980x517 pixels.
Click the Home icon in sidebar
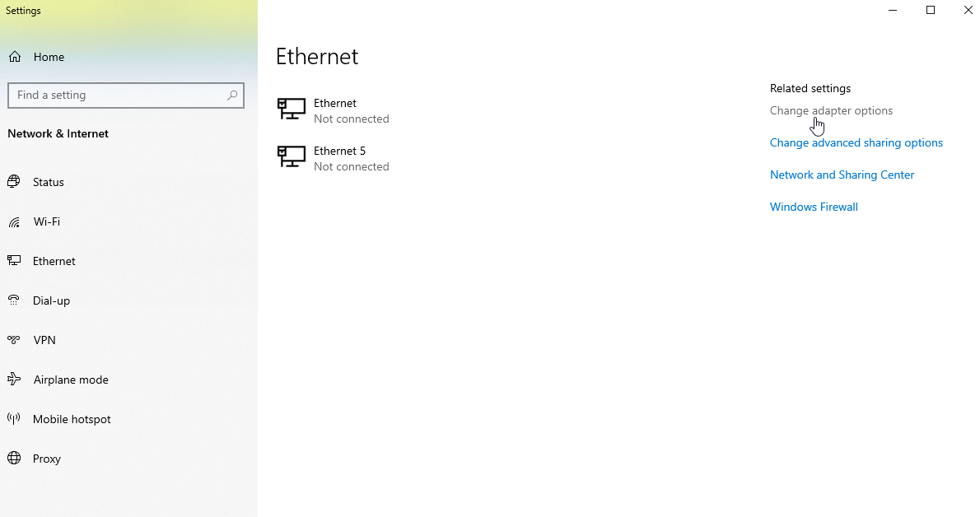coord(15,57)
